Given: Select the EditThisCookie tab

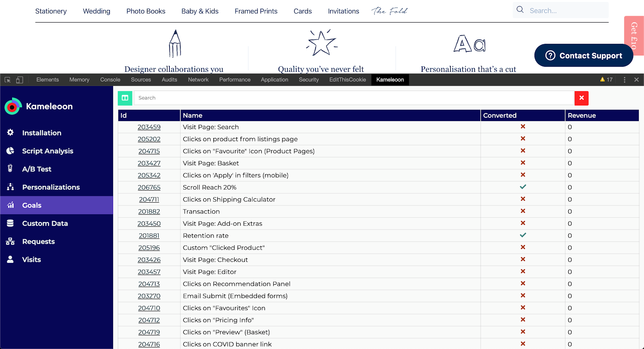Looking at the screenshot, I should tap(348, 80).
